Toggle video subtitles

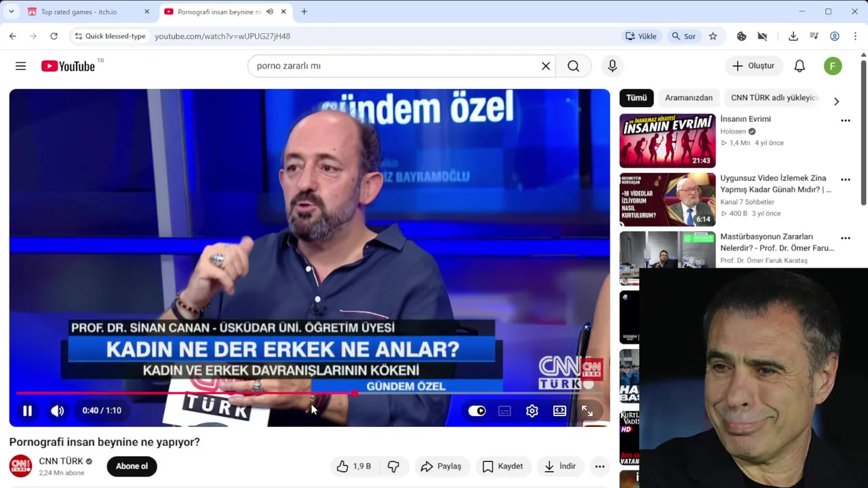point(505,411)
